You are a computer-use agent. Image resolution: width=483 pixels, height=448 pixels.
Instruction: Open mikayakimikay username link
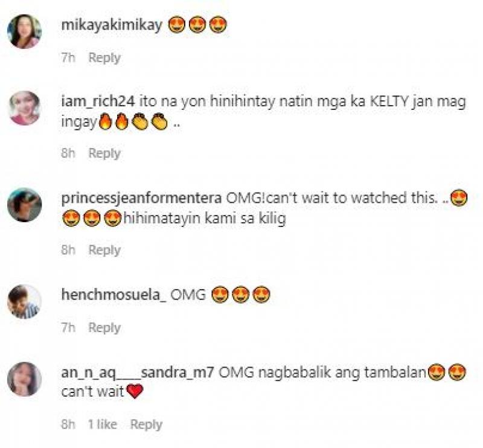112,25
